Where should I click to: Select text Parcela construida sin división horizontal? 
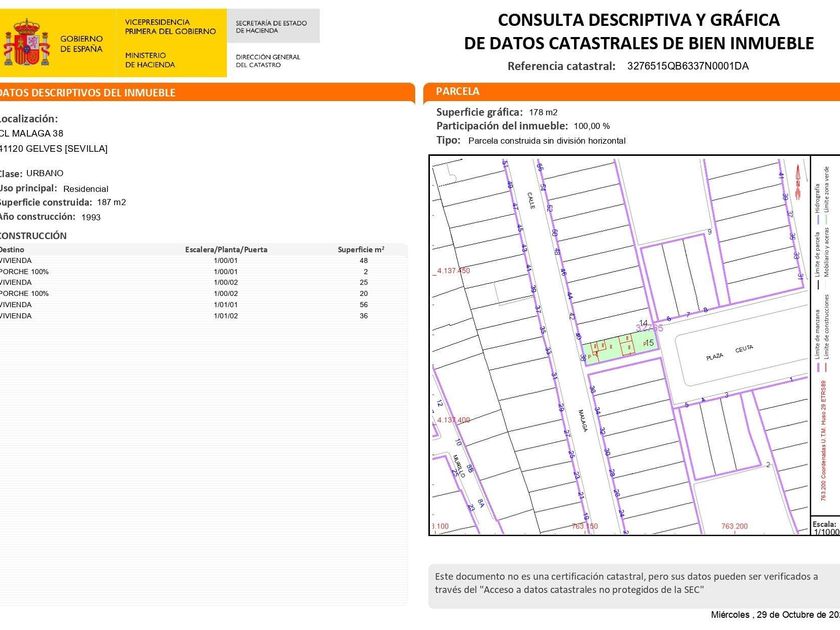coord(547,140)
